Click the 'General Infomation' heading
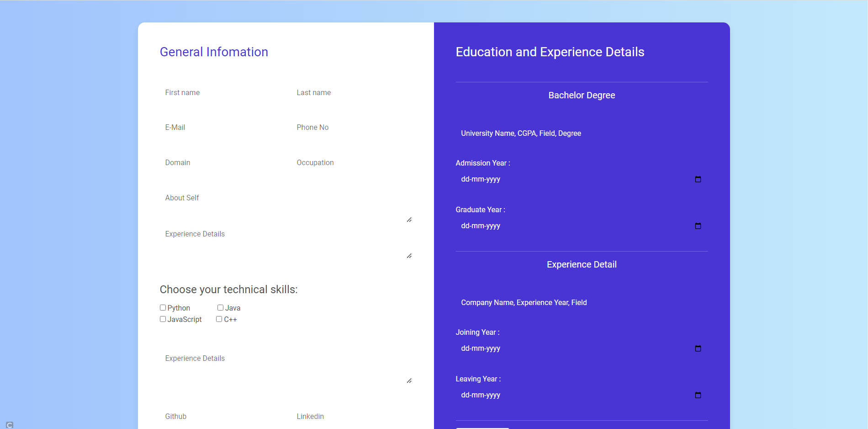This screenshot has height=429, width=868. (x=214, y=52)
